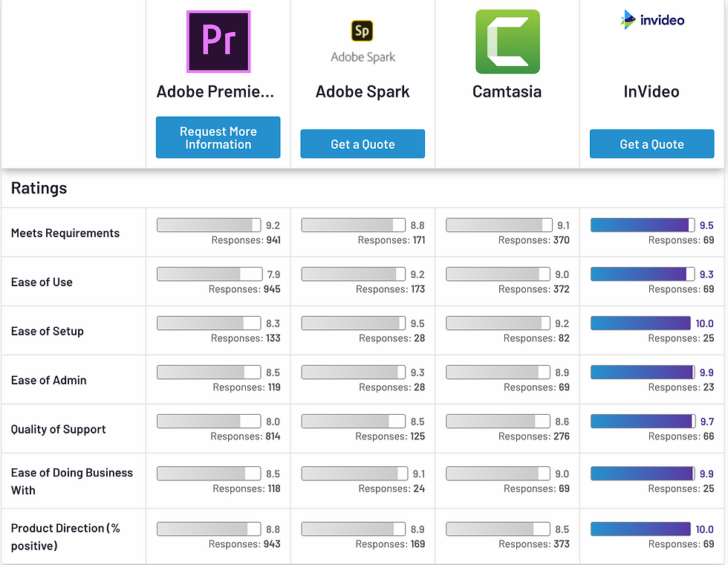Click the InVideo logo icon
The height and width of the screenshot is (565, 728).
[652, 20]
